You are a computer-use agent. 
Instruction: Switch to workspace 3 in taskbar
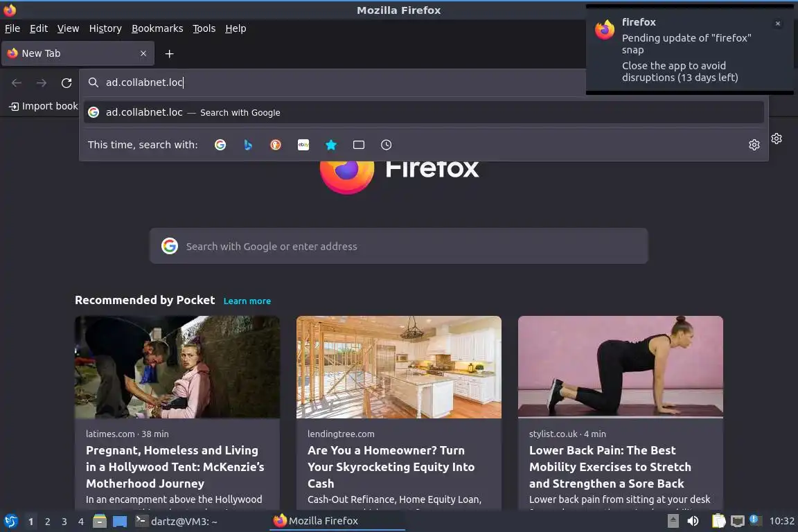tap(64, 522)
